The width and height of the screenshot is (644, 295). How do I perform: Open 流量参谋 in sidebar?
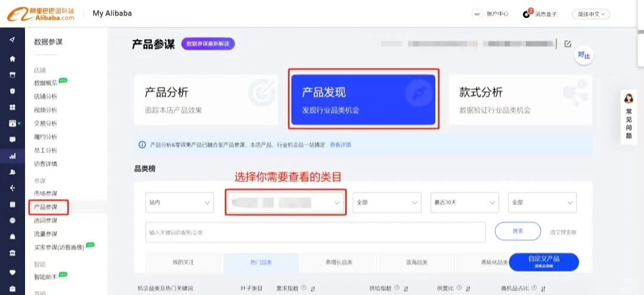tap(45, 234)
